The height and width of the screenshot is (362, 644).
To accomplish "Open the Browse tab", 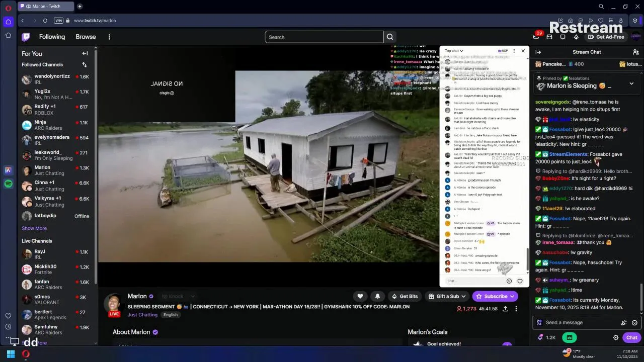I will pos(86,37).
